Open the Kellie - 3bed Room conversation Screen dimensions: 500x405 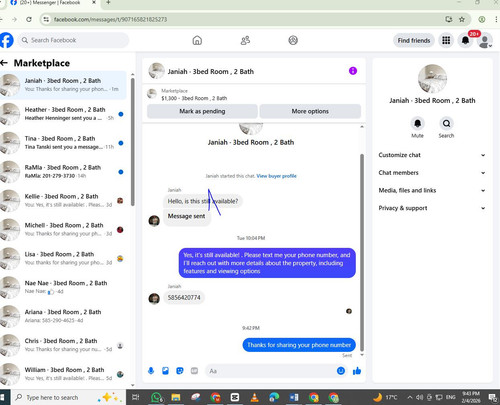point(63,201)
